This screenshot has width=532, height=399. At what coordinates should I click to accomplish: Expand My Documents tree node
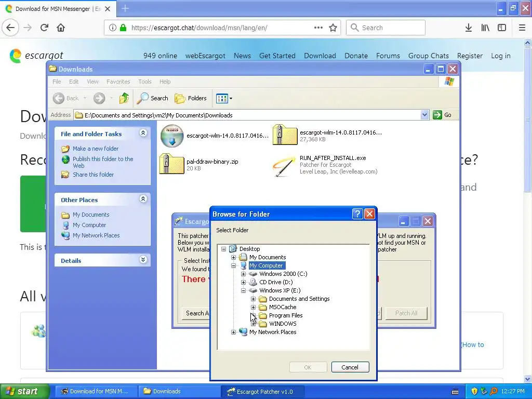(x=233, y=257)
